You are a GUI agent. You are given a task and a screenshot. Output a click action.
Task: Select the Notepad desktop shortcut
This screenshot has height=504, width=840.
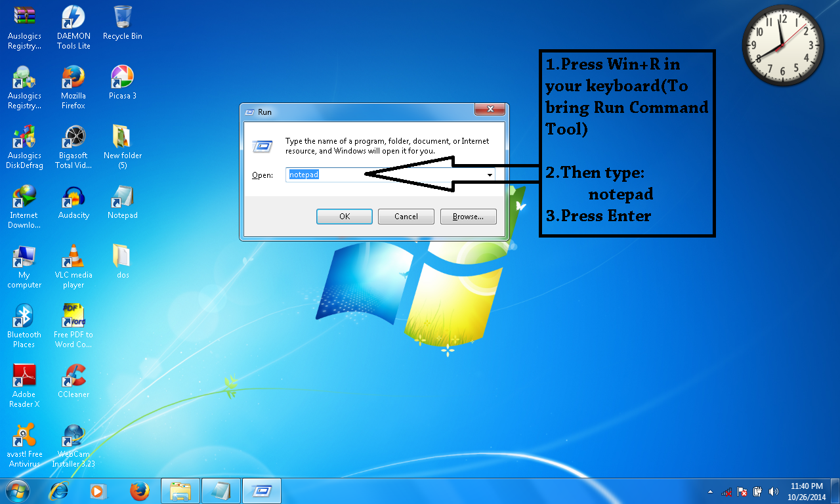coord(123,202)
